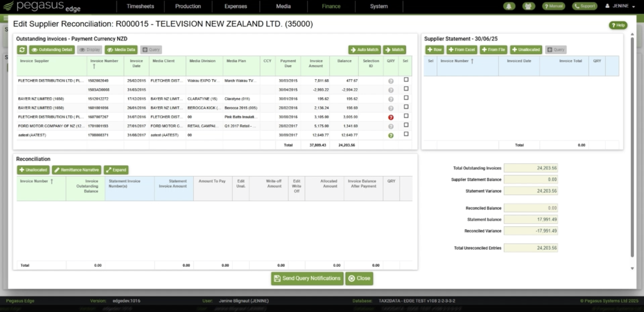
Task: Close the reconciliation dialog
Action: [x=359, y=278]
